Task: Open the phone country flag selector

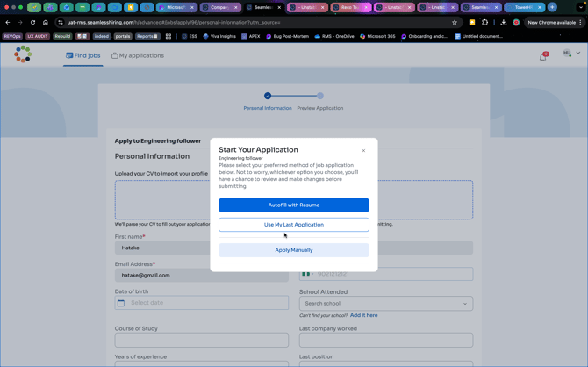Action: click(x=307, y=274)
